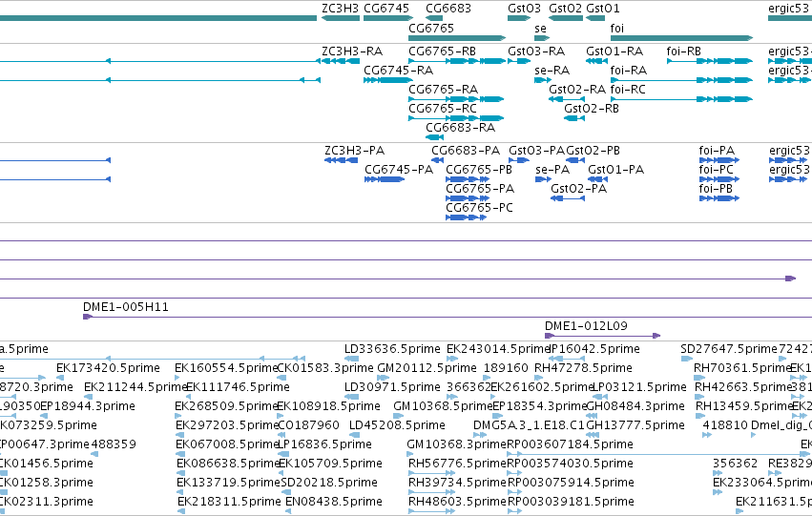Click EST EK243014.5prime
This screenshot has height=516, width=812.
498,349
